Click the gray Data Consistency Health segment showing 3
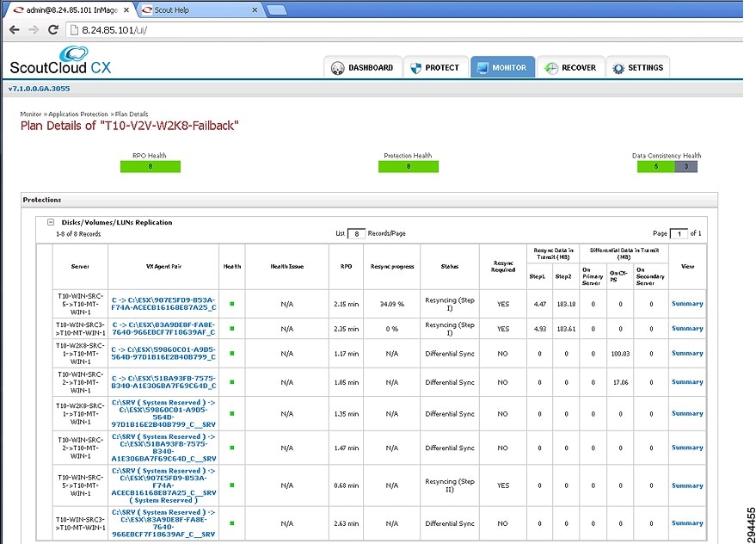Image resolution: width=756 pixels, height=544 pixels. pyautogui.click(x=686, y=166)
